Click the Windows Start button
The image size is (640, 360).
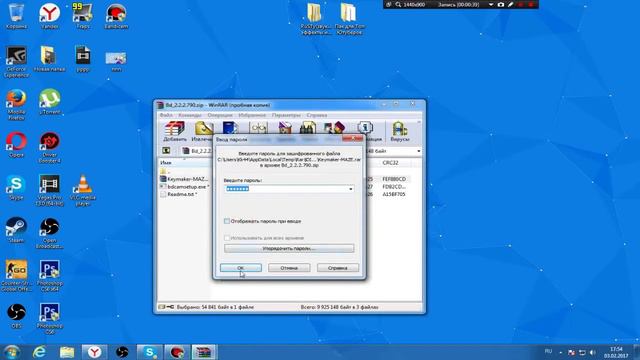11,352
